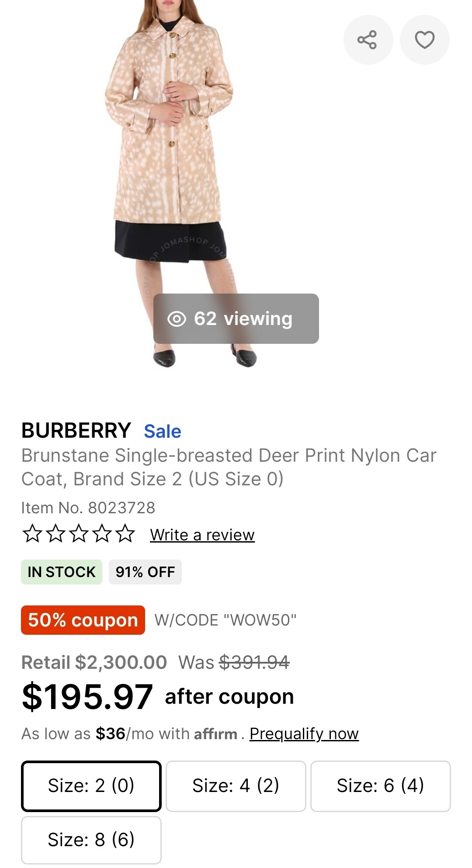Tap the 50% coupon badge
Image resolution: width=472 pixels, height=868 pixels.
click(x=83, y=620)
